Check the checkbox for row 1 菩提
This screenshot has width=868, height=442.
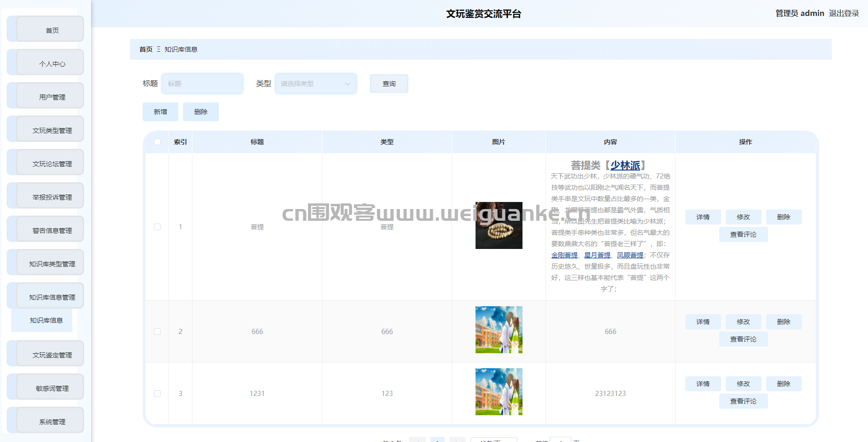[157, 227]
